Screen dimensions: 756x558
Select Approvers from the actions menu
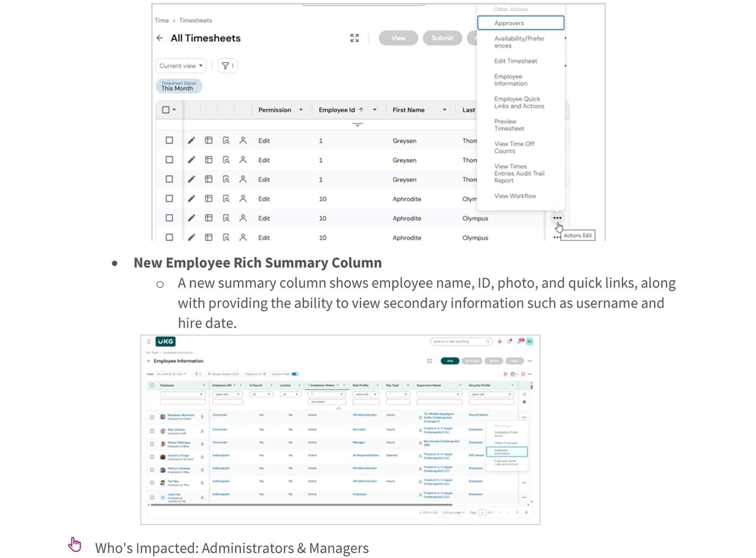pos(520,23)
